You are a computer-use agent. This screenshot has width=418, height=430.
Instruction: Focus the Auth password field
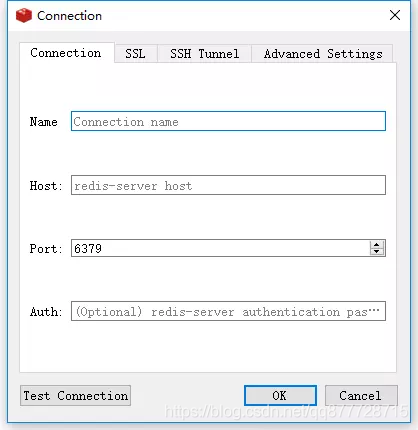coord(228,311)
